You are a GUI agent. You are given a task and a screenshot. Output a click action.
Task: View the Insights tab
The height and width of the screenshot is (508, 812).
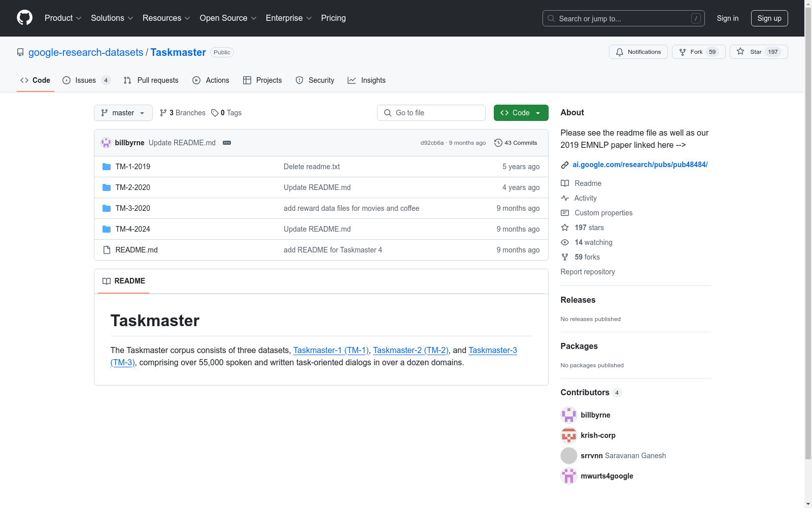(x=366, y=80)
